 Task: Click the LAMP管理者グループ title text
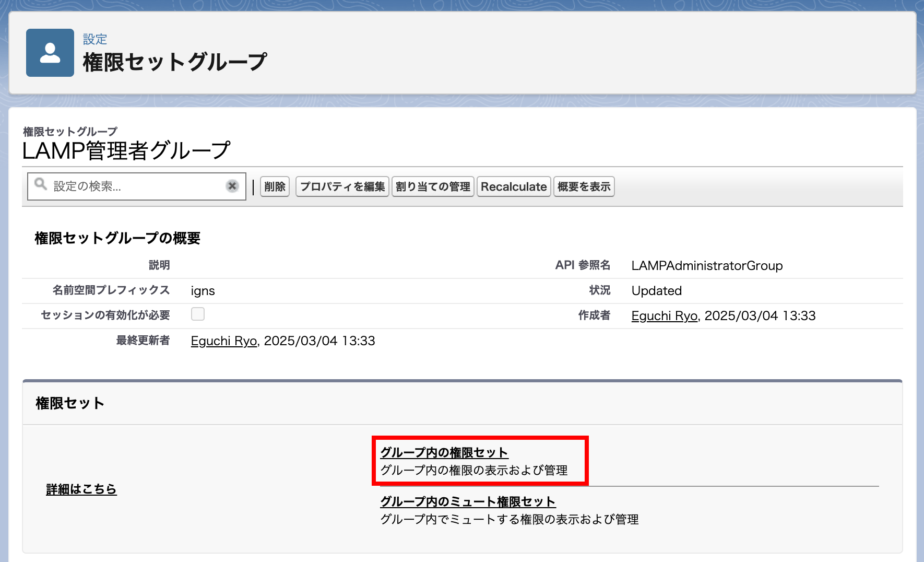pyautogui.click(x=126, y=151)
